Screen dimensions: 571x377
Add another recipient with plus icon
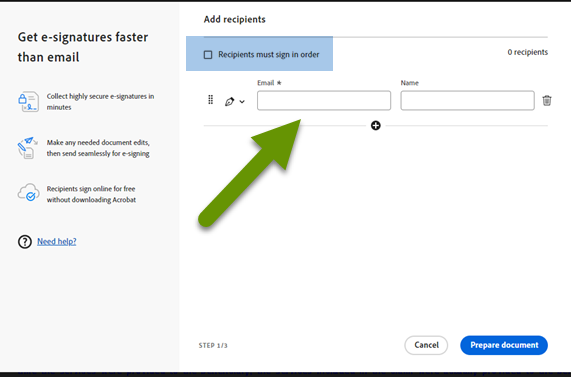click(375, 126)
